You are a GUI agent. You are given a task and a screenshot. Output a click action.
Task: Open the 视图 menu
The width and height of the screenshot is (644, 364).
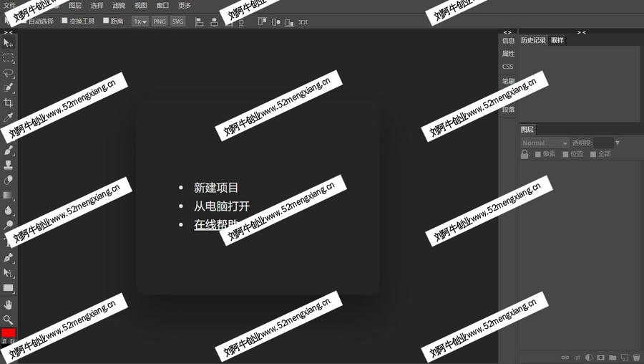141,5
